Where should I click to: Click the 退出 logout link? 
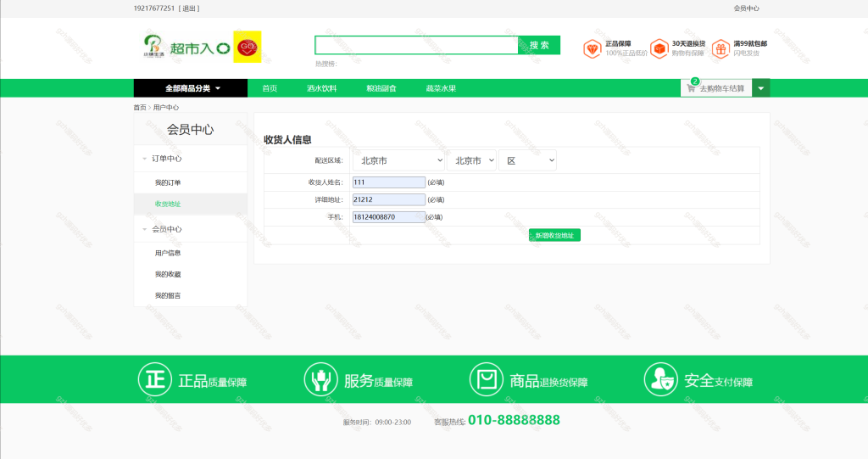click(x=189, y=8)
